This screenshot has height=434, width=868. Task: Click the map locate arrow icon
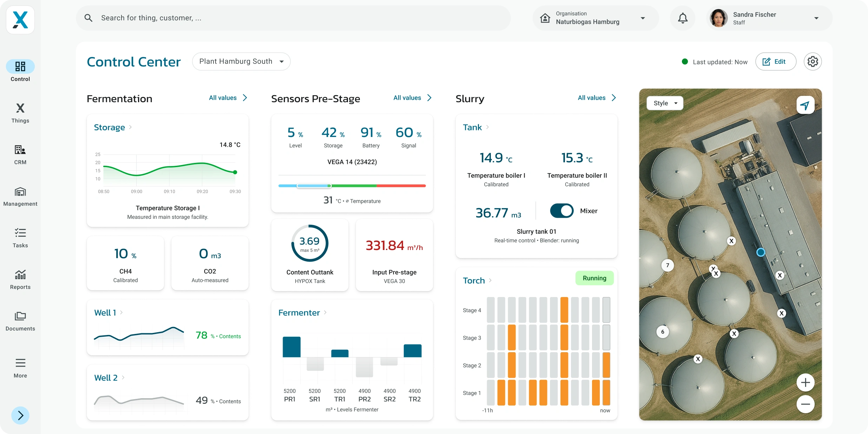(805, 105)
